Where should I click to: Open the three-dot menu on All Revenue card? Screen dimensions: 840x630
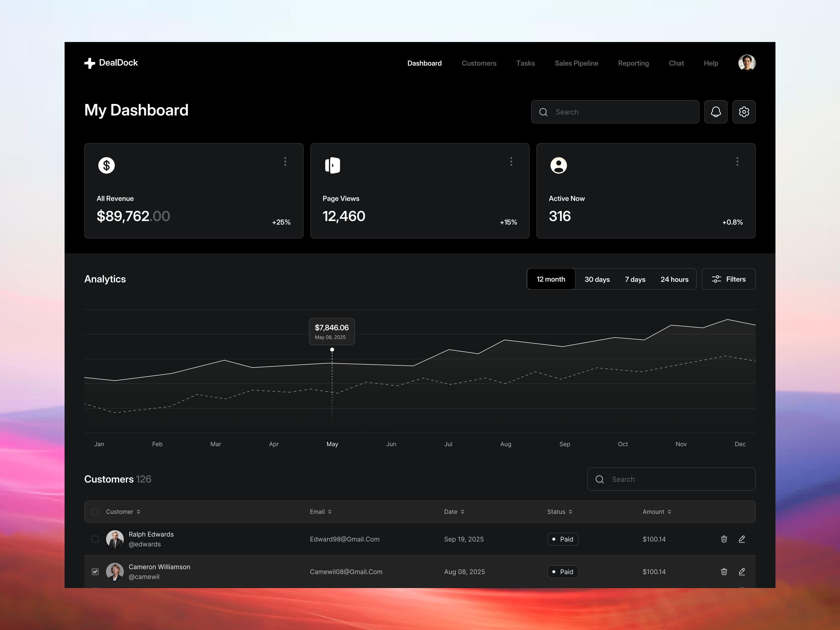[x=285, y=161]
